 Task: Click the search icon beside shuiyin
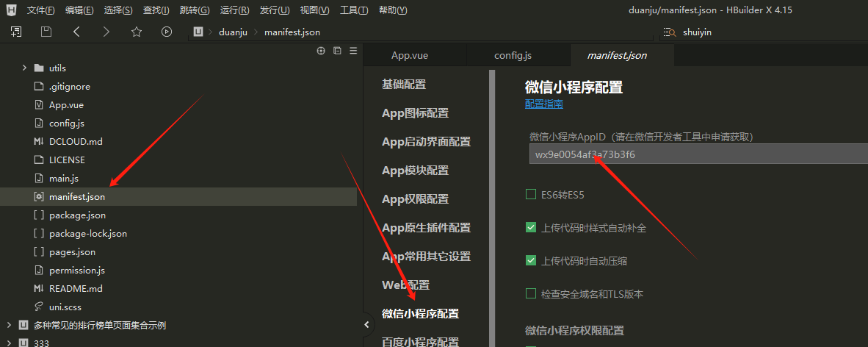[x=669, y=32]
